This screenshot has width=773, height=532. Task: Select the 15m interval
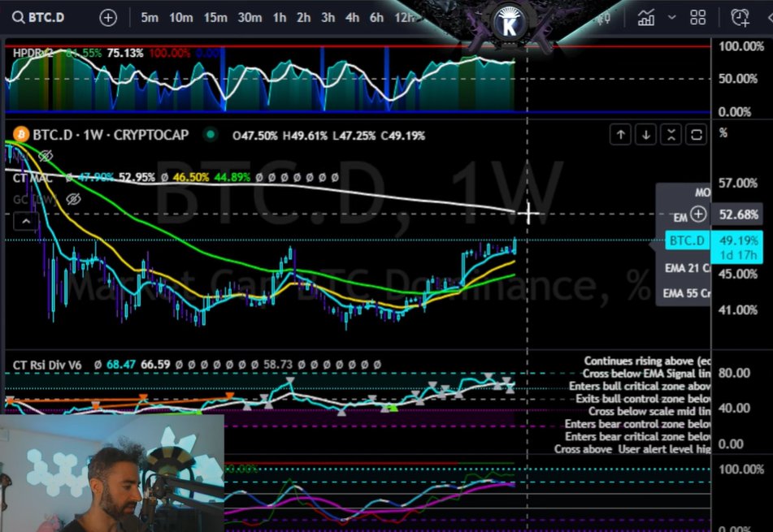pyautogui.click(x=215, y=18)
